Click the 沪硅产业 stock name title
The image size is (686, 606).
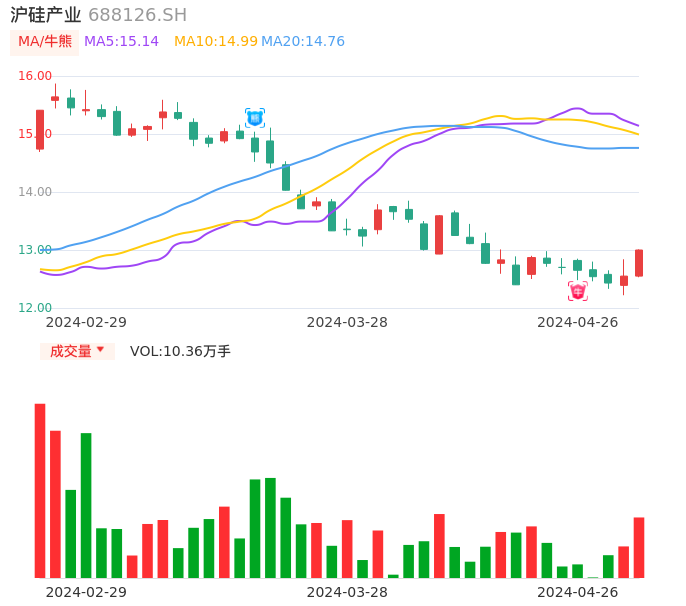(46, 15)
